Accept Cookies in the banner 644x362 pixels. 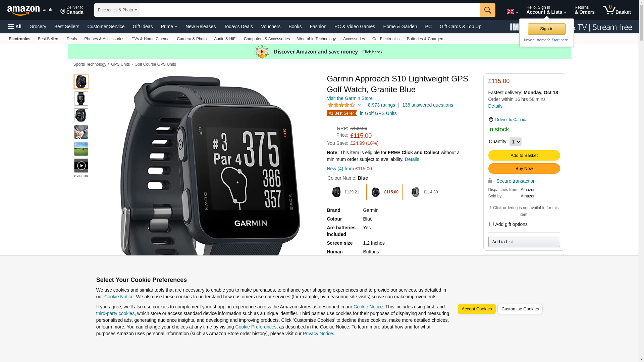coord(477,309)
